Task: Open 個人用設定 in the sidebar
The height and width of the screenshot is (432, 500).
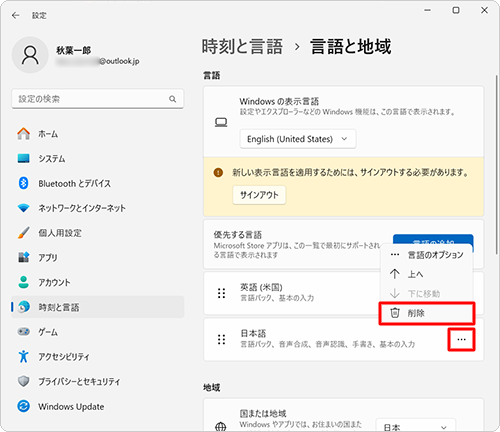Action: [x=97, y=233]
